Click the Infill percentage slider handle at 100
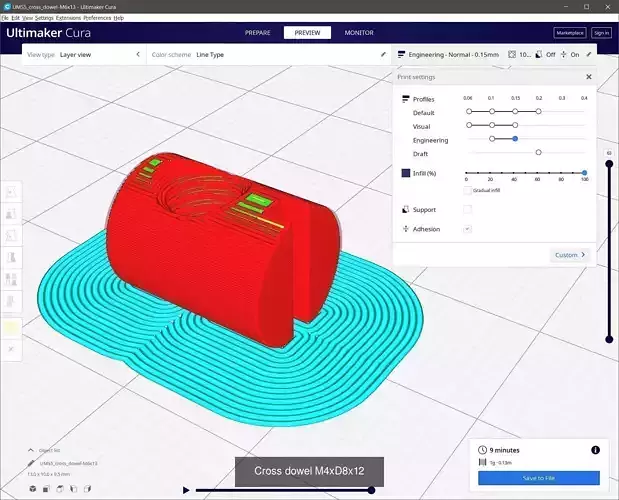This screenshot has height=500, width=619. (584, 172)
